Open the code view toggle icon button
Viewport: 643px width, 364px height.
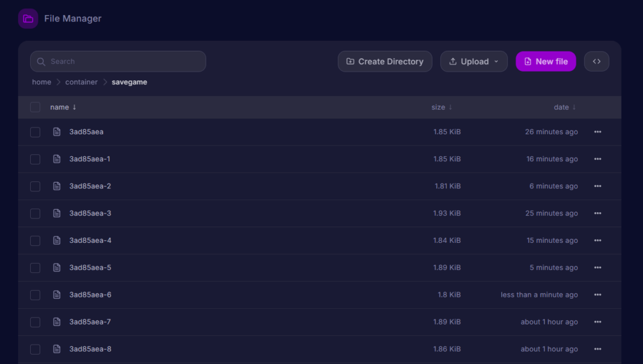597,62
